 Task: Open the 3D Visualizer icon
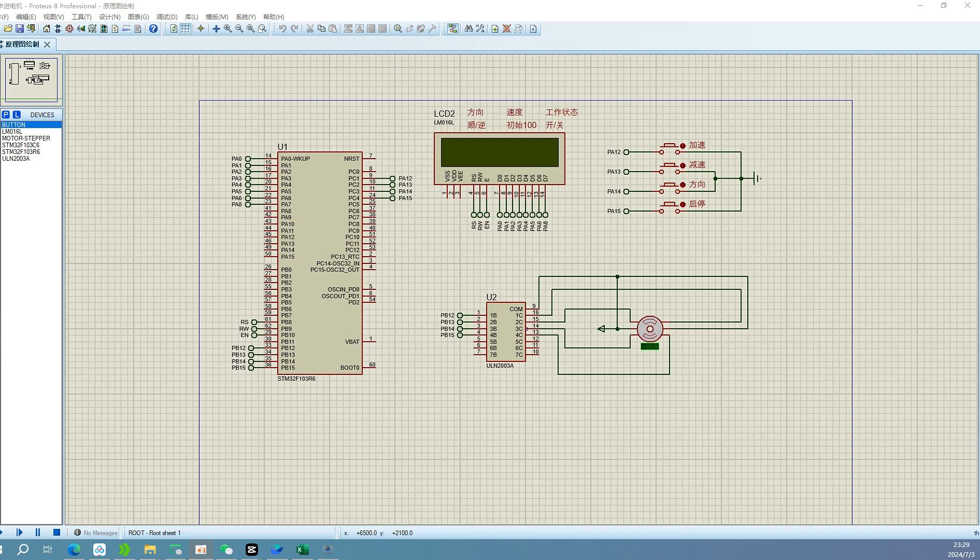coord(81,29)
